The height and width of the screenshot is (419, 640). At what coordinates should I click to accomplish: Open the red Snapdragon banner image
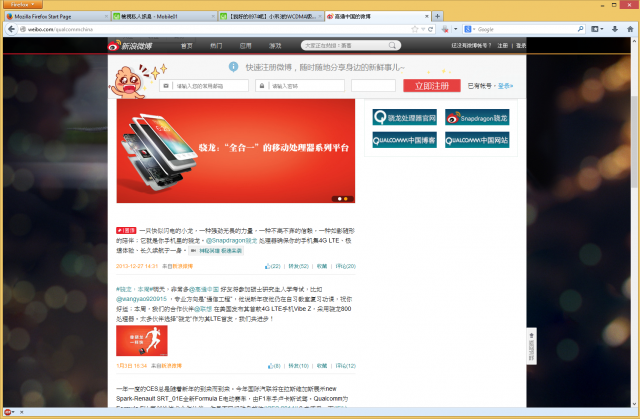point(236,151)
